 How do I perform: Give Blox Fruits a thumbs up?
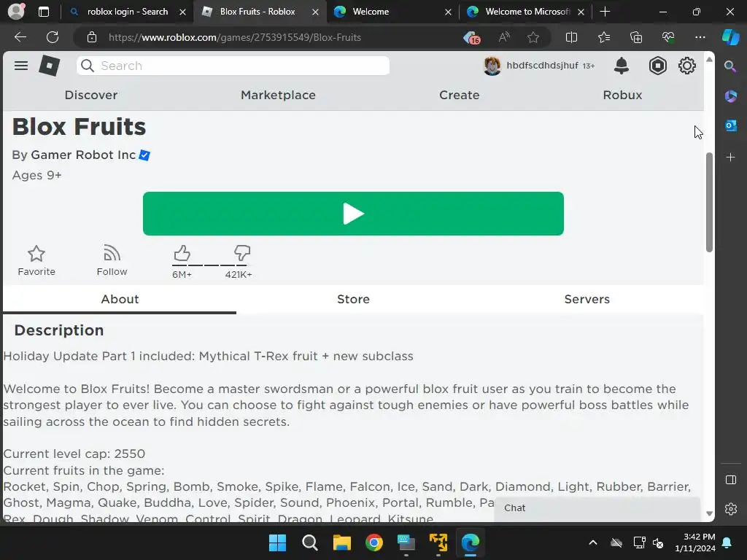pyautogui.click(x=182, y=253)
